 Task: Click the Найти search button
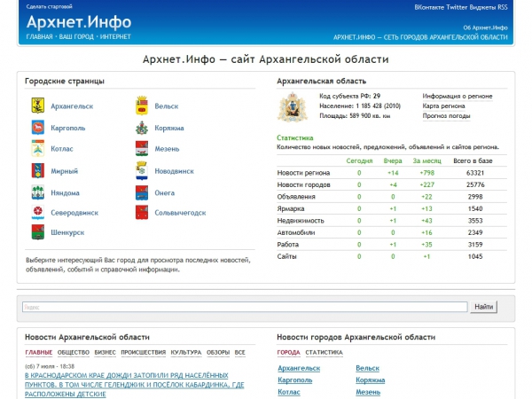483,307
